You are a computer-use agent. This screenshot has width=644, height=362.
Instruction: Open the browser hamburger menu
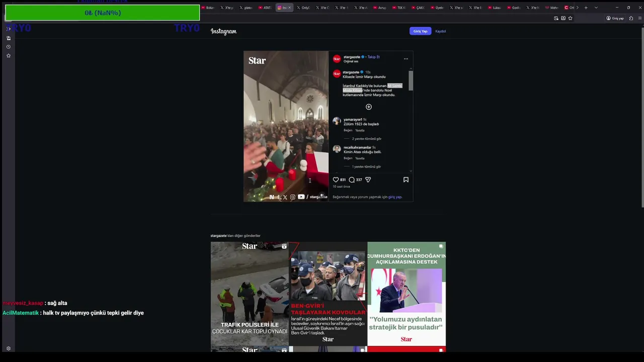[x=639, y=18]
